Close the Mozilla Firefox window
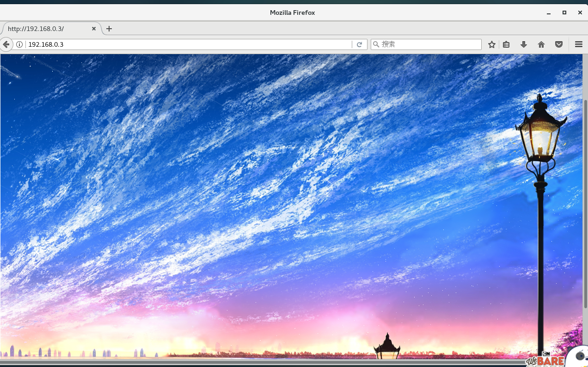This screenshot has width=588, height=367. click(580, 13)
